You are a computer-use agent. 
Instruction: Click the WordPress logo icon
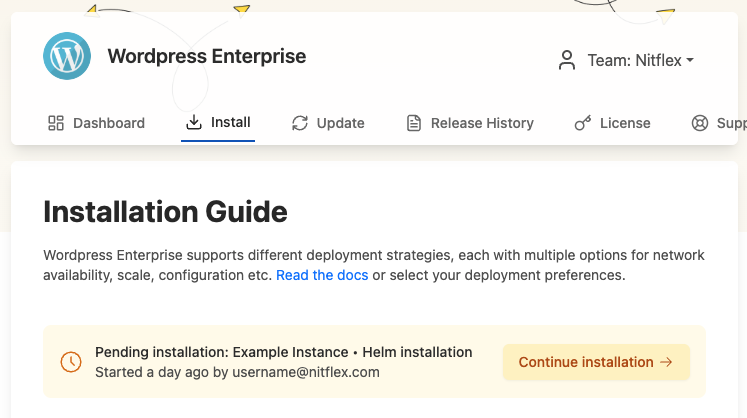click(x=67, y=56)
